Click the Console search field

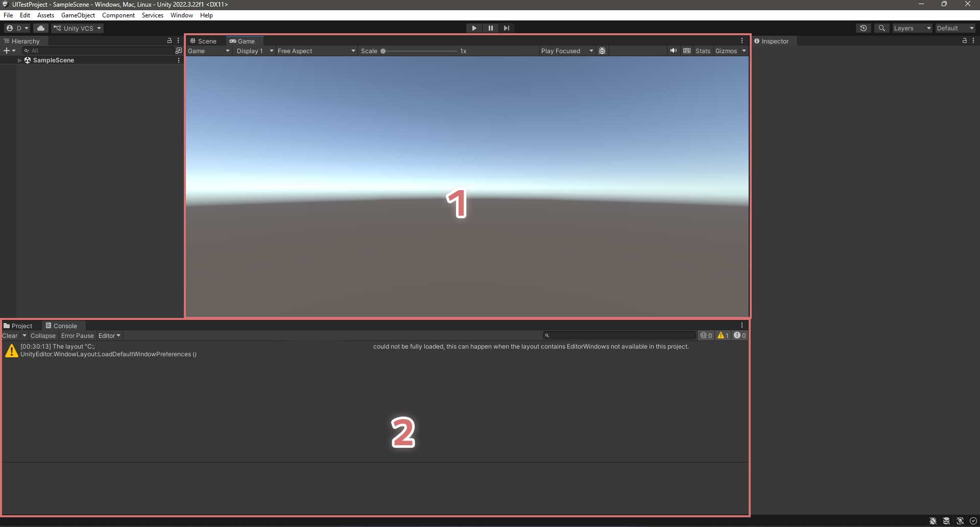(619, 335)
